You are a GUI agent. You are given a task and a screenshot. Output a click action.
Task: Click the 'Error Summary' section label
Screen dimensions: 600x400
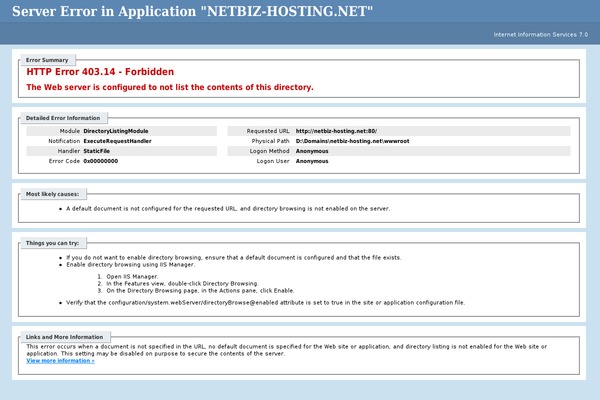47,60
